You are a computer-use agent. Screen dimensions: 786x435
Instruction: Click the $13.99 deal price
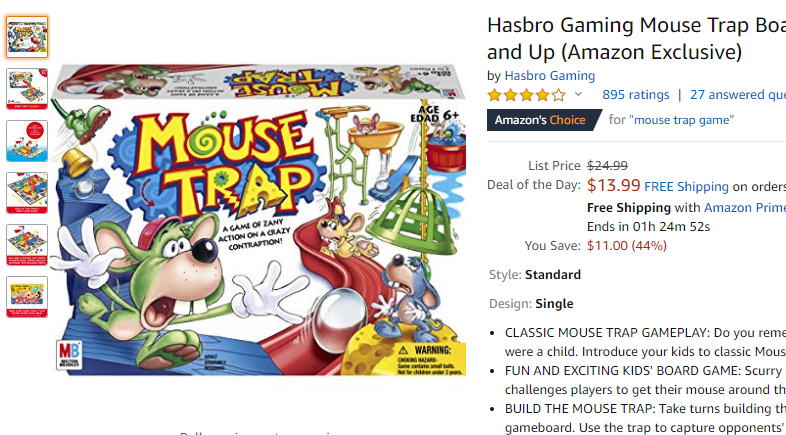point(614,185)
